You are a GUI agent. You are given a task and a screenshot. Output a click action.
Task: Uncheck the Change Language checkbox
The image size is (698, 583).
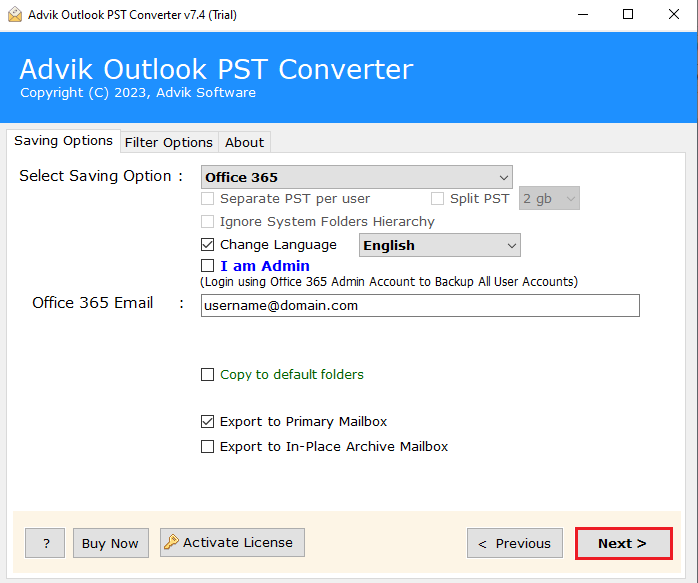207,244
